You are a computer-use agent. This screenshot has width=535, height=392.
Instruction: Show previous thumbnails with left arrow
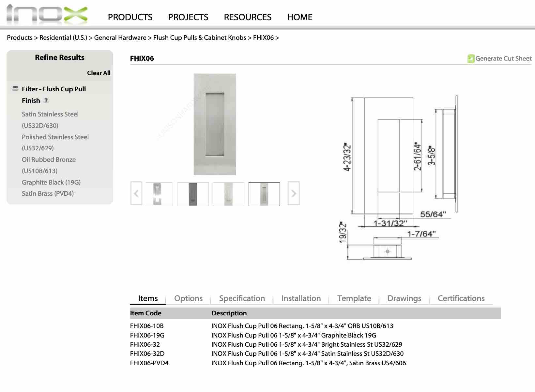136,193
